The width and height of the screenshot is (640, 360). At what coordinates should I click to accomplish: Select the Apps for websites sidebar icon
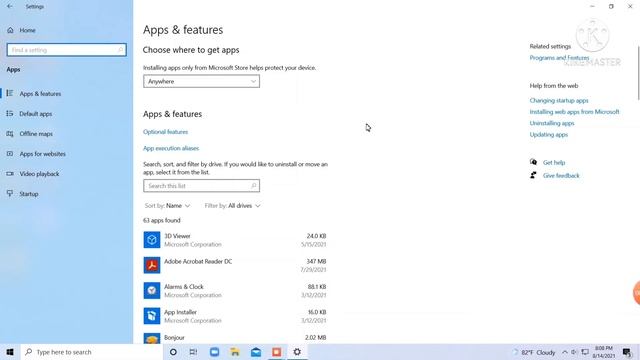(x=10, y=153)
